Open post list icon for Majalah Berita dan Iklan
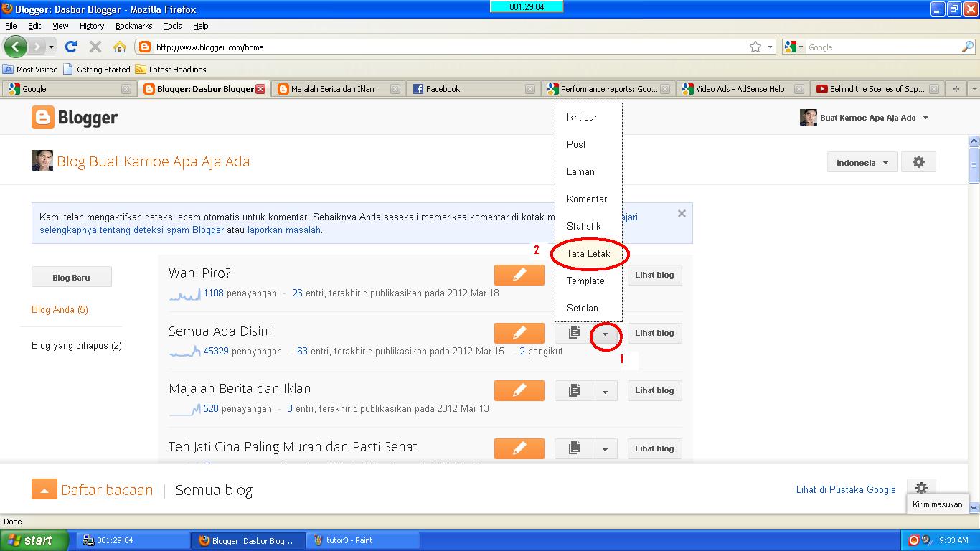Viewport: 980px width, 551px height. 574,390
